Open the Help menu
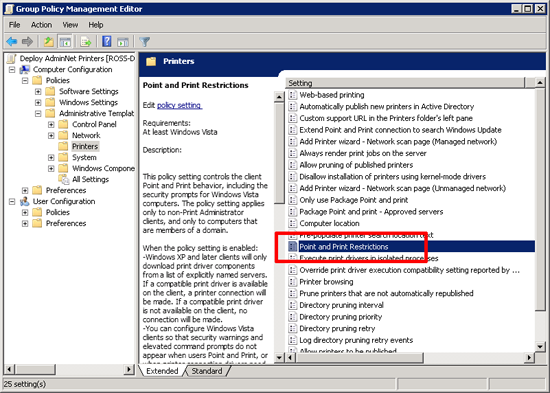The height and width of the screenshot is (393, 550). pos(95,25)
